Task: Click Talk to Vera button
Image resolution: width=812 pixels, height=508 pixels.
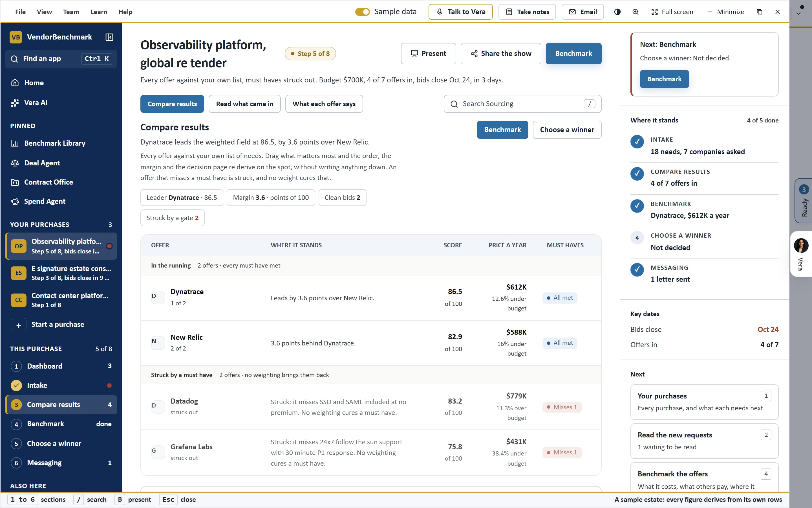Action: click(461, 12)
